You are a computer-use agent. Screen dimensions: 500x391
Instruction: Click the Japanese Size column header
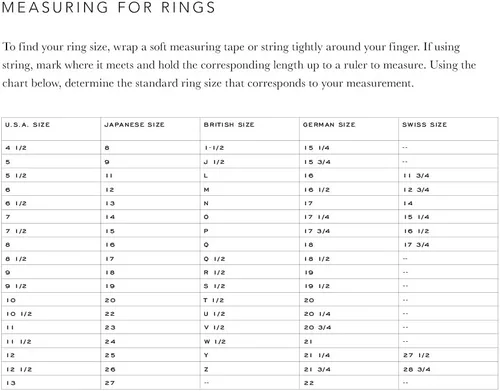point(150,129)
